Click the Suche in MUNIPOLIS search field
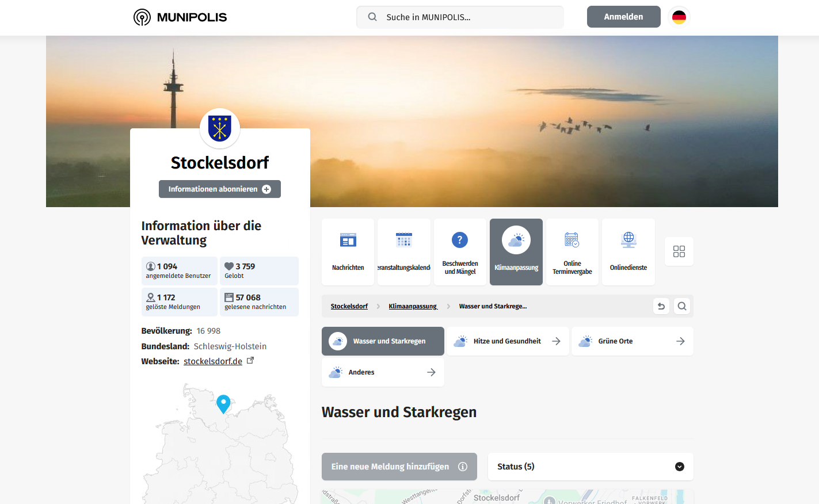This screenshot has height=504, width=819. [x=460, y=17]
